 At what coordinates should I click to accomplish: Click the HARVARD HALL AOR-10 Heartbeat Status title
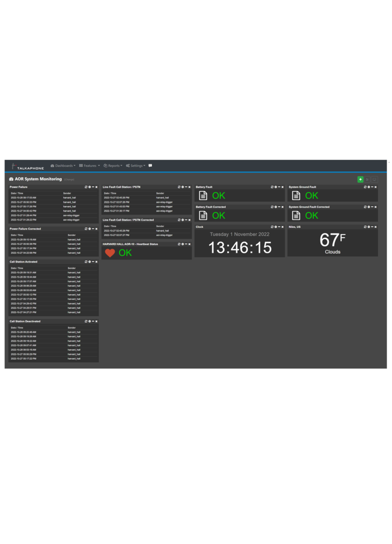[130, 244]
